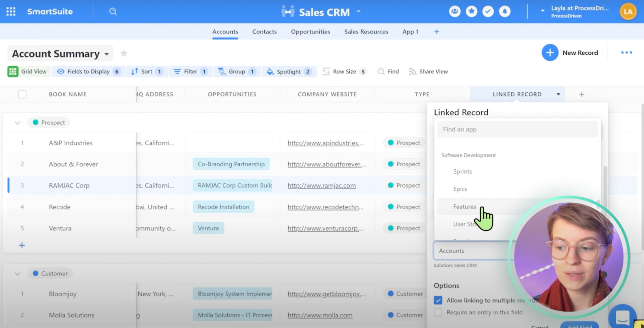Open the members people icon
The image size is (644, 328).
pyautogui.click(x=454, y=12)
